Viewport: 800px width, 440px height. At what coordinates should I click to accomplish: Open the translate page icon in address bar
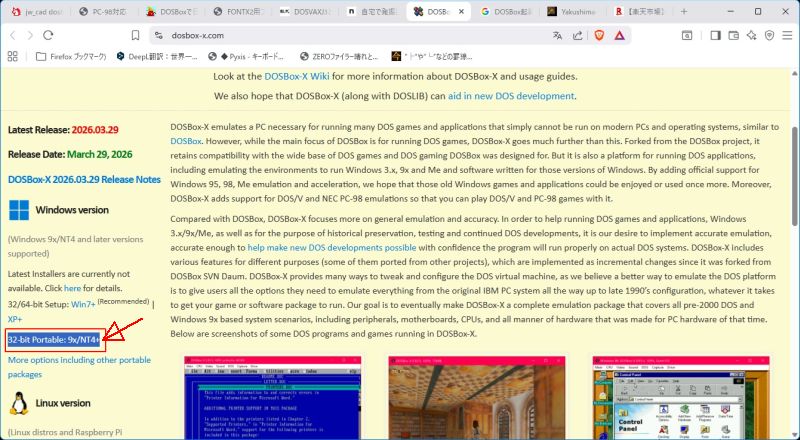point(557,35)
